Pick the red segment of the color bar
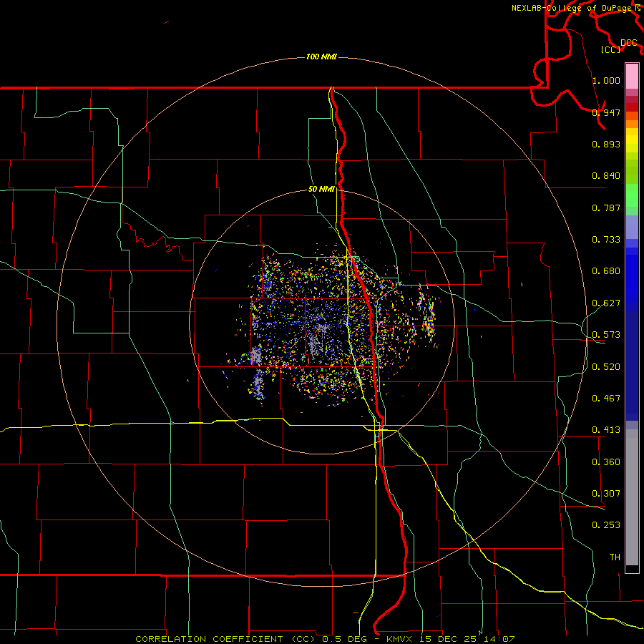This screenshot has width=644, height=644. 632,107
